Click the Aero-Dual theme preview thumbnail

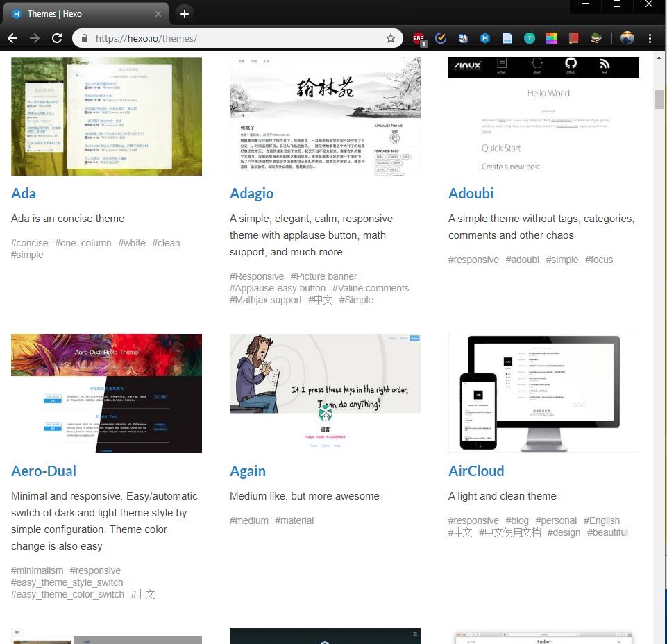106,393
